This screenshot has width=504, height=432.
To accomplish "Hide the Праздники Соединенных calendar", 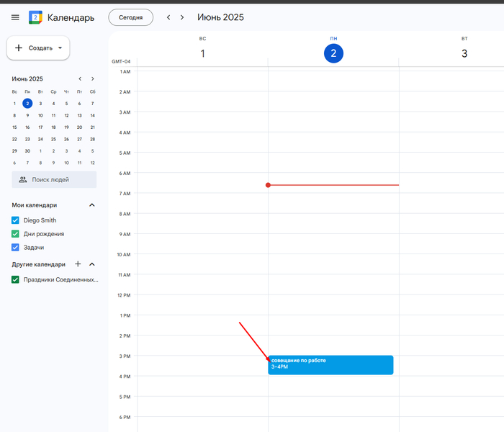I will [15, 279].
